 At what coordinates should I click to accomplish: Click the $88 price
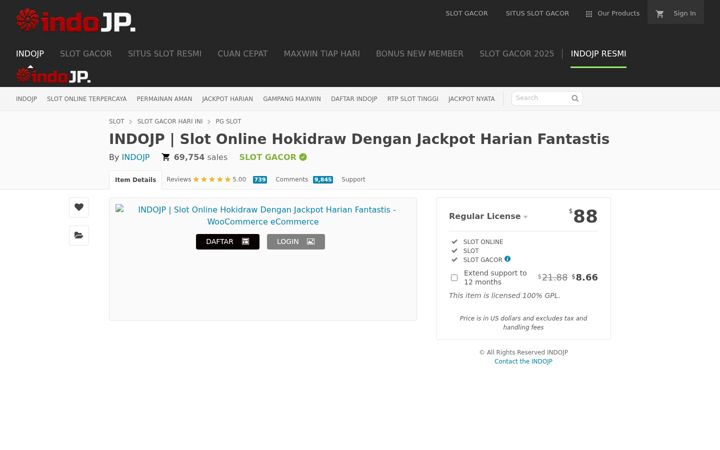point(583,216)
